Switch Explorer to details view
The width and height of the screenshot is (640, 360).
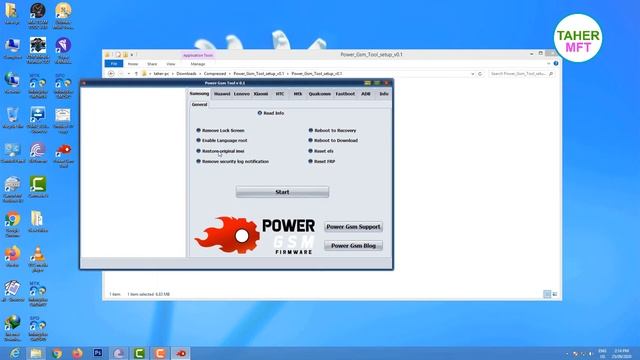click(x=547, y=294)
